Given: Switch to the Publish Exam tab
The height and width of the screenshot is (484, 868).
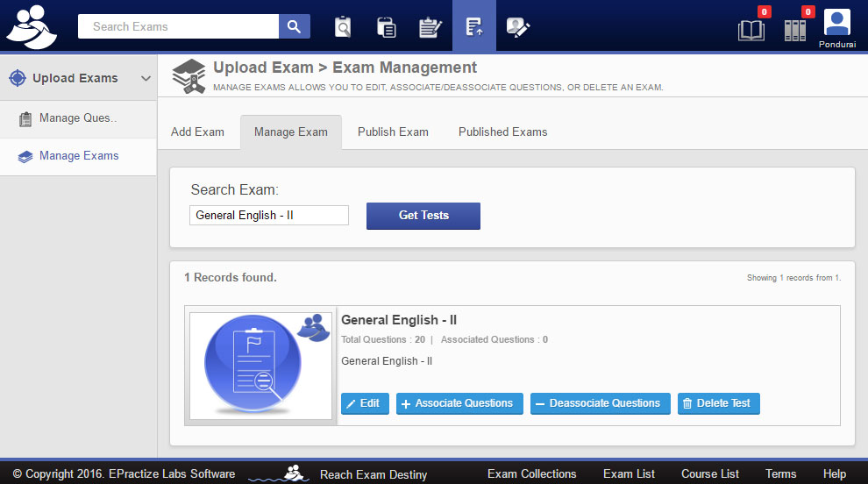Looking at the screenshot, I should click(393, 132).
